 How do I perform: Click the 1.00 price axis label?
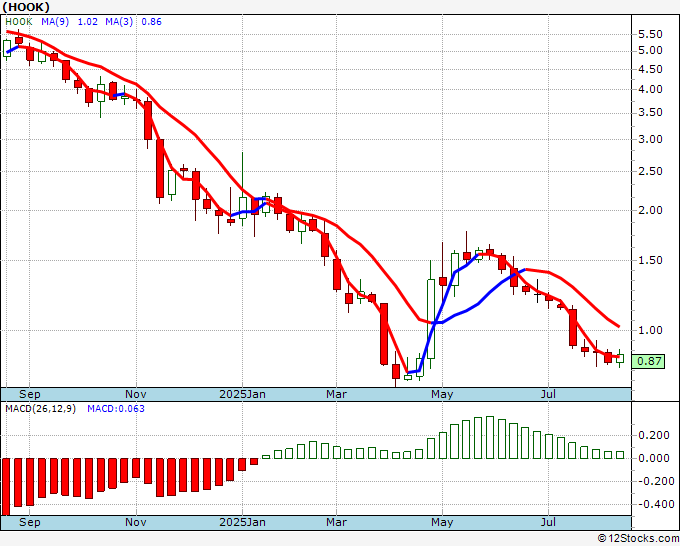(651, 330)
